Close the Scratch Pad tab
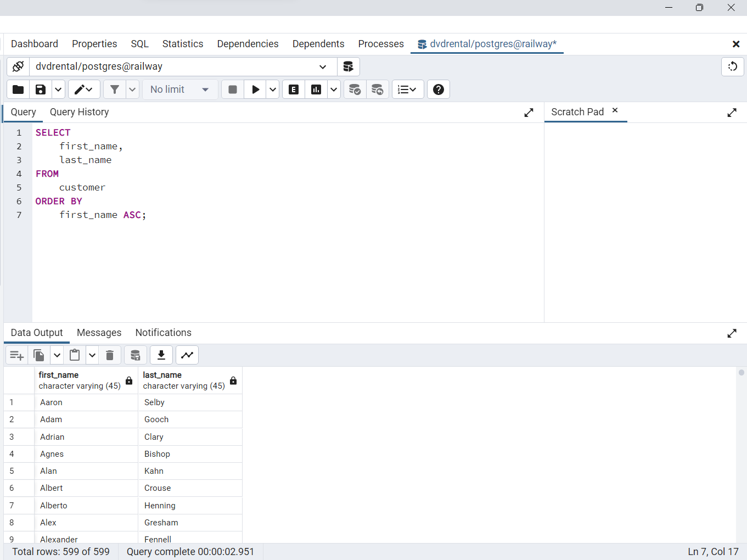 (615, 110)
